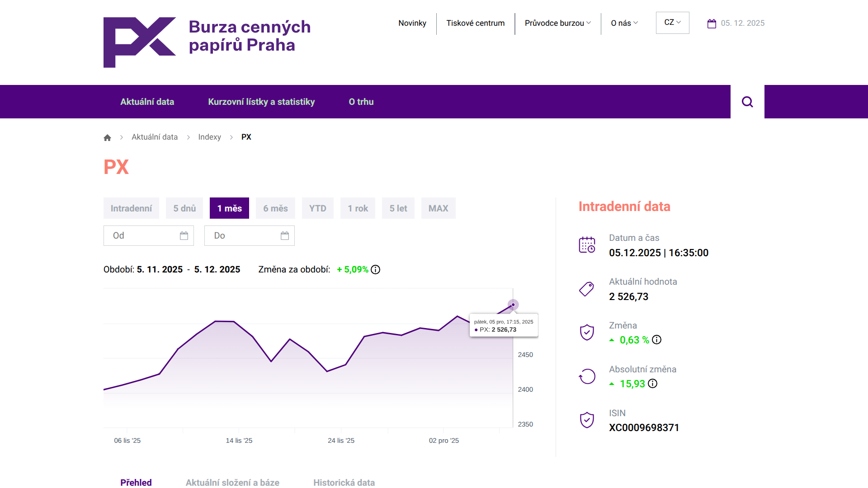Switch to the Historická data tab
This screenshot has width=868, height=488.
click(344, 483)
